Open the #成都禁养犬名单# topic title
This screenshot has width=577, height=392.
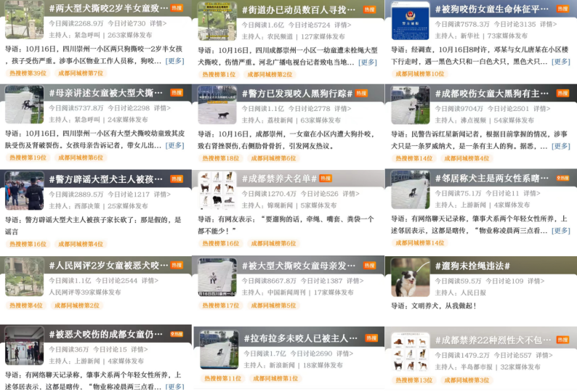click(279, 179)
